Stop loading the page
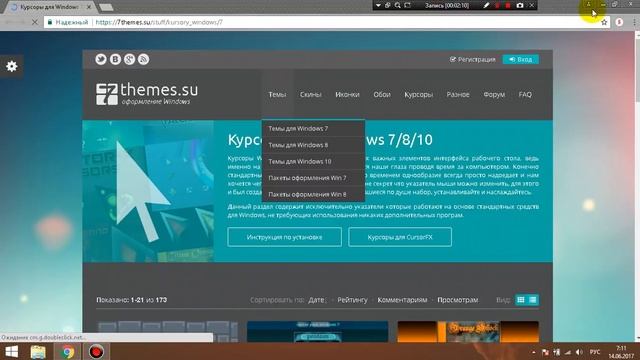This screenshot has width=640, height=360. 35,22
